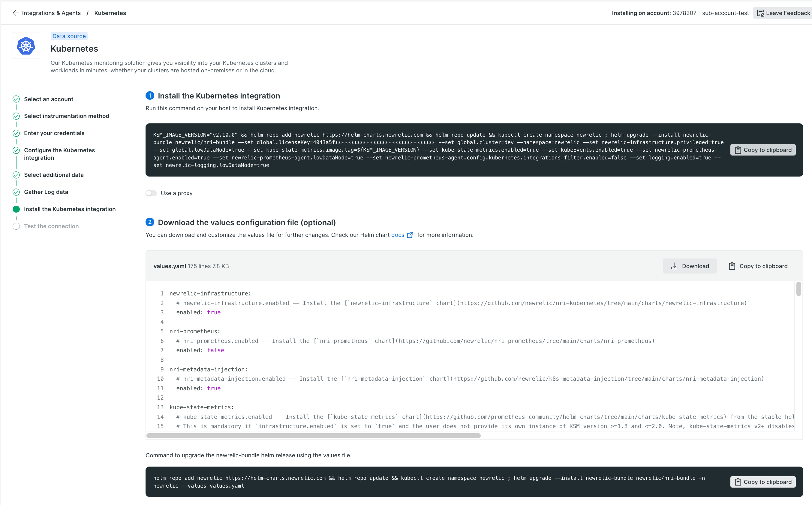
Task: Click the vertical scrollbar of values.yaml viewer
Action: [x=799, y=289]
